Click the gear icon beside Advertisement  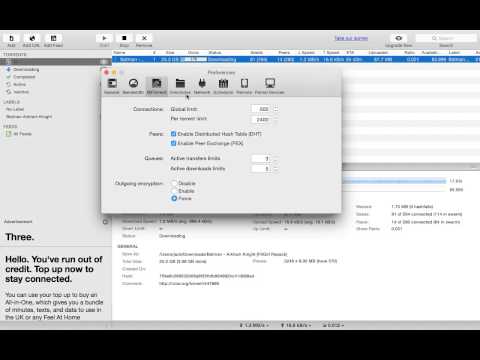(x=105, y=222)
